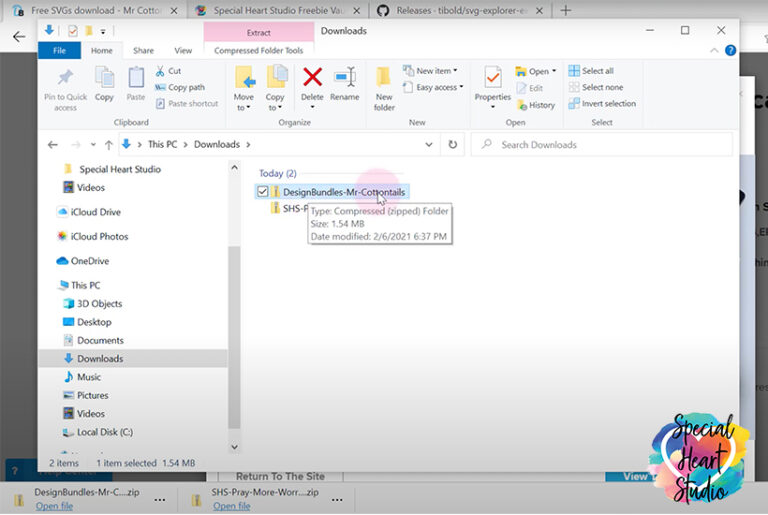Image resolution: width=768 pixels, height=515 pixels.
Task: Uncheck the DesignBundles-Mr-Cottontails checkbox
Action: click(x=263, y=192)
